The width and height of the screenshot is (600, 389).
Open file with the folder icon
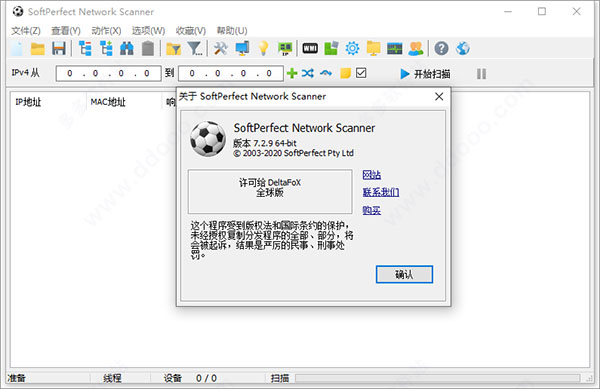tap(38, 49)
